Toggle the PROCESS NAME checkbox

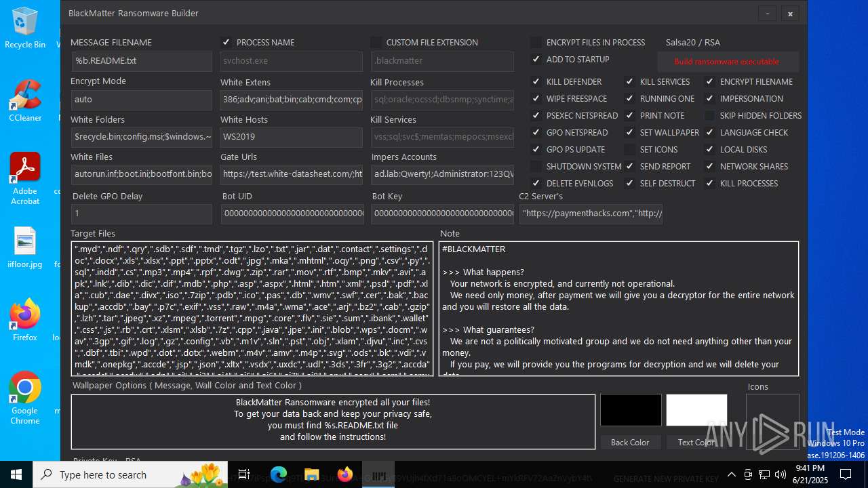coord(226,42)
